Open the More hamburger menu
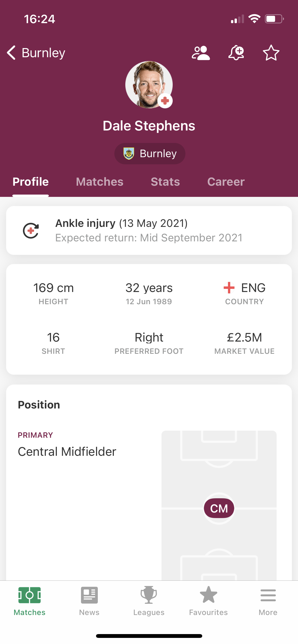Viewport: 298px width, 644px height. click(x=268, y=601)
